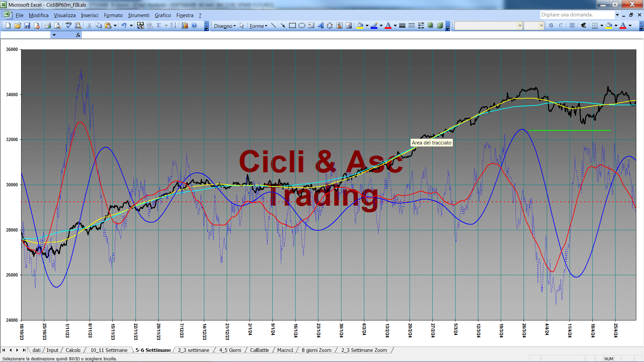The width and height of the screenshot is (644, 362).
Task: Open the File menu
Action: pyautogui.click(x=19, y=15)
